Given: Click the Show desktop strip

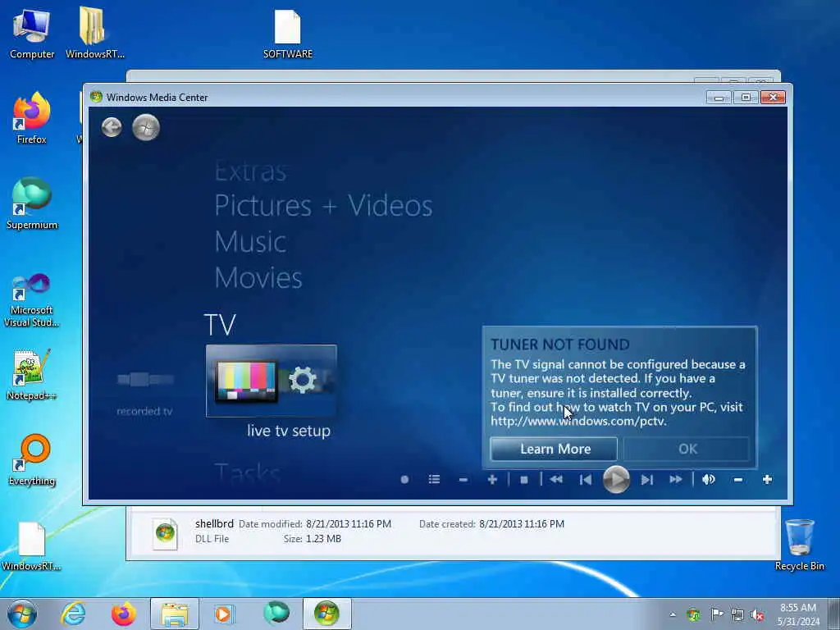Looking at the screenshot, I should [x=833, y=614].
